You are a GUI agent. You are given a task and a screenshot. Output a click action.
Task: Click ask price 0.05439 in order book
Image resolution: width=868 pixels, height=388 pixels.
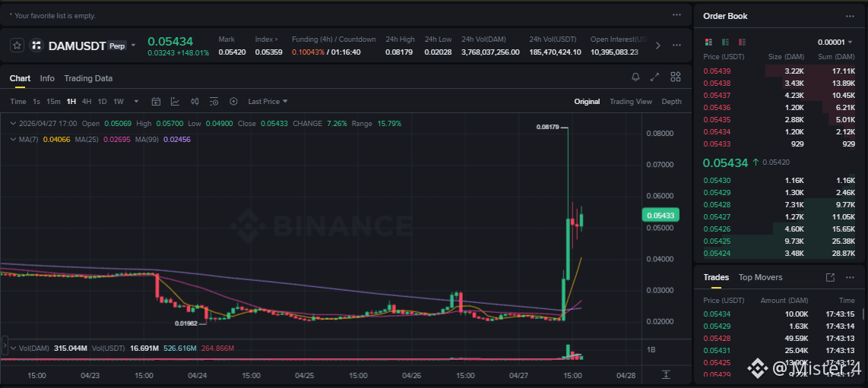(x=717, y=71)
